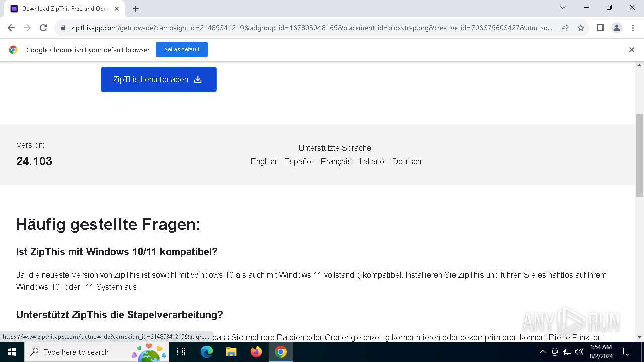
Task: Select the Download ZipThis tab
Action: (x=64, y=9)
